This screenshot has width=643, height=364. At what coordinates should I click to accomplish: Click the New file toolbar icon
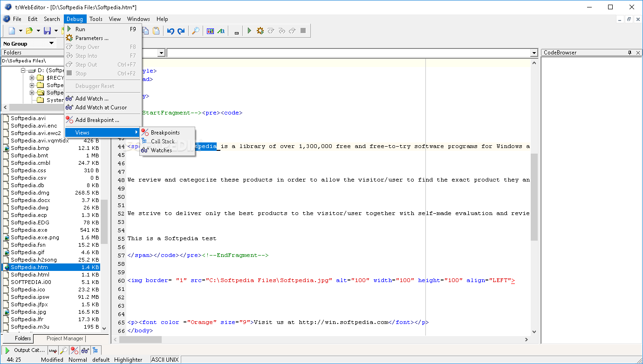(12, 31)
